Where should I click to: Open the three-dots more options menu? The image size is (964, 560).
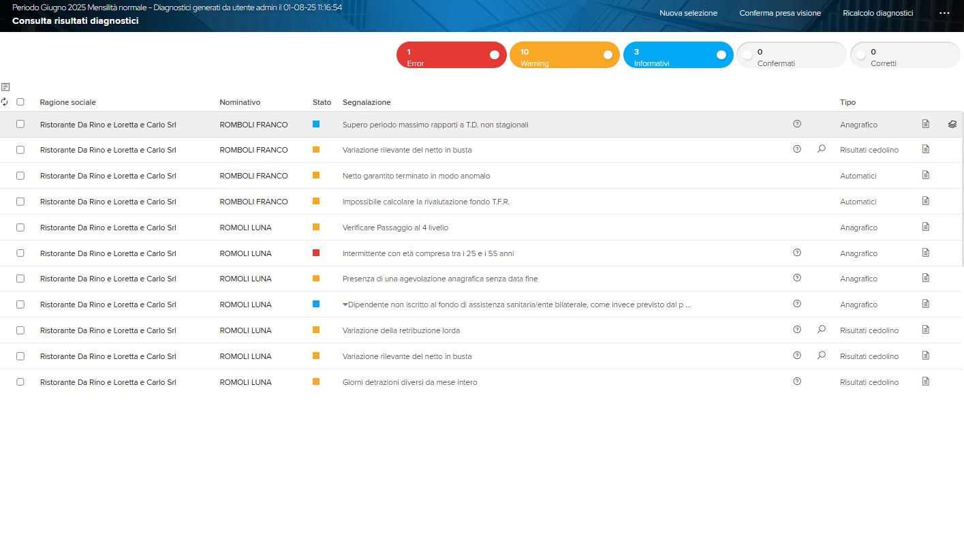pos(944,13)
